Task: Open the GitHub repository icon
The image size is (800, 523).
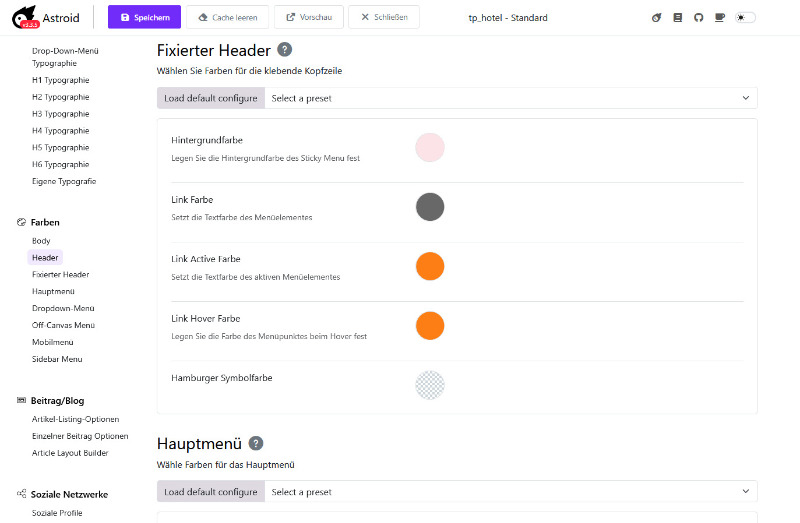Action: pos(698,18)
